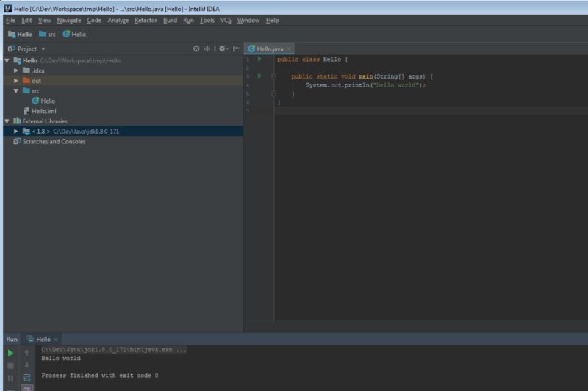Open the File menu
This screenshot has width=588, height=391.
click(x=10, y=21)
